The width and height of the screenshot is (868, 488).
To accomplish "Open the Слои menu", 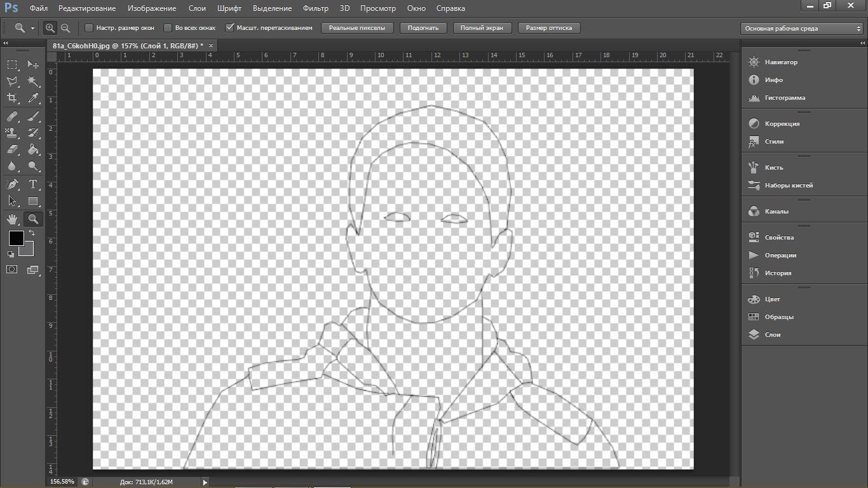I will 197,8.
